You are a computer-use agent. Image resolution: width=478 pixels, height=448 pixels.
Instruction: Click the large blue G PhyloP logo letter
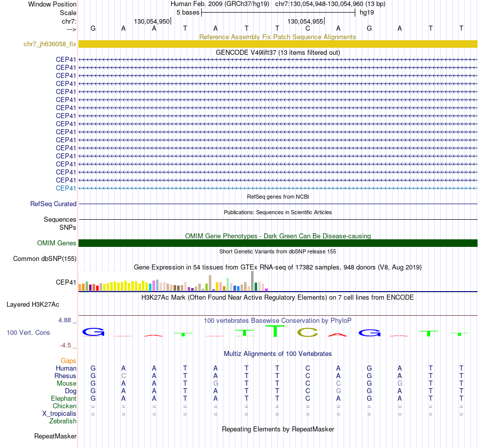(93, 332)
